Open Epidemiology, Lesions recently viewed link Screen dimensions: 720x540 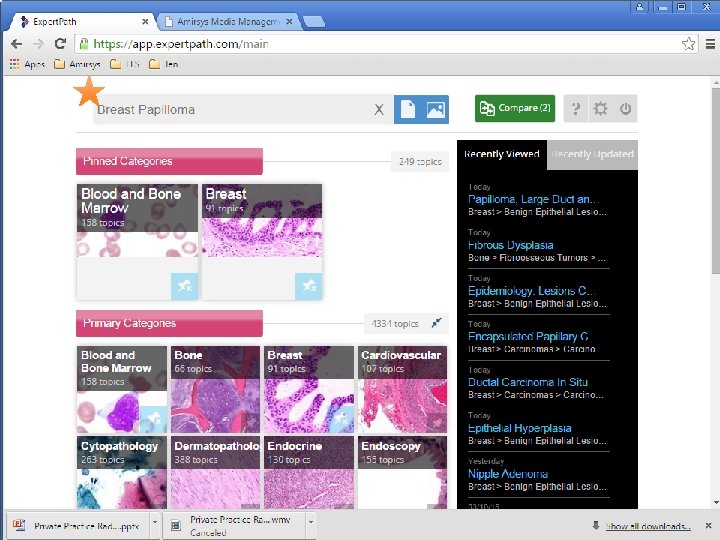532,291
